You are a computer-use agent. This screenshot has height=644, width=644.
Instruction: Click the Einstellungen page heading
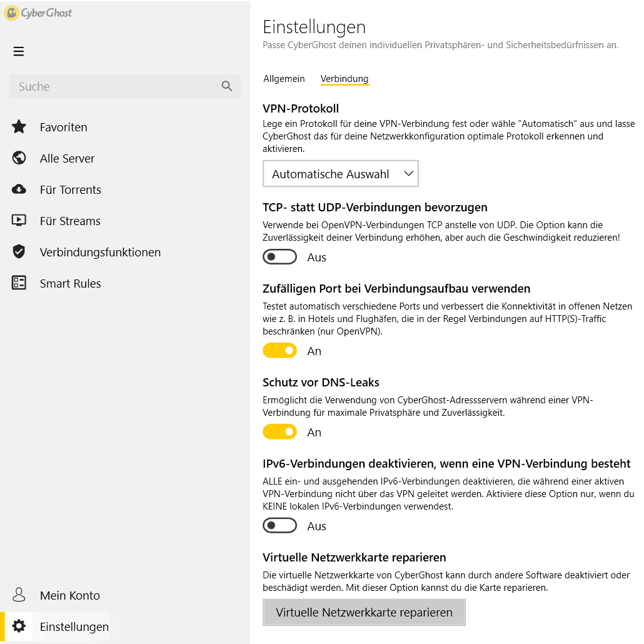[314, 27]
